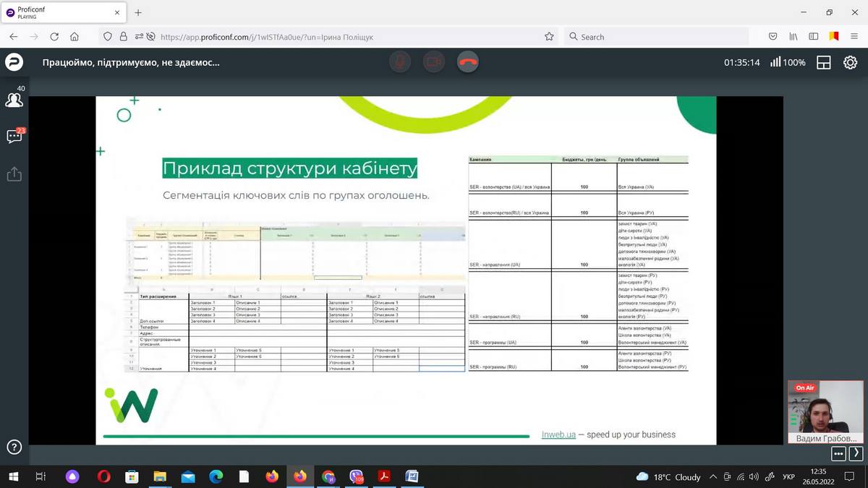868x488 pixels.
Task: Open conference settings gear
Action: coord(851,62)
